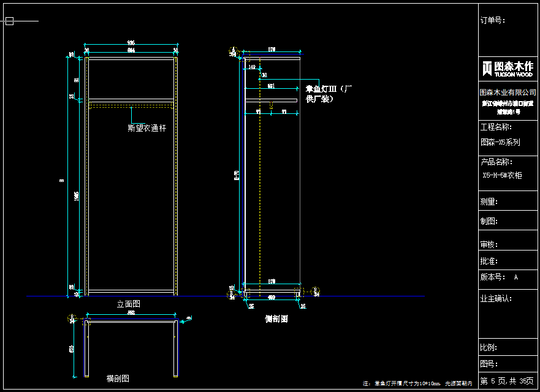The width and height of the screenshot is (540, 392).
Task: Click the 斯望衣通杆 hanging rod annotation
Action: 146,128
